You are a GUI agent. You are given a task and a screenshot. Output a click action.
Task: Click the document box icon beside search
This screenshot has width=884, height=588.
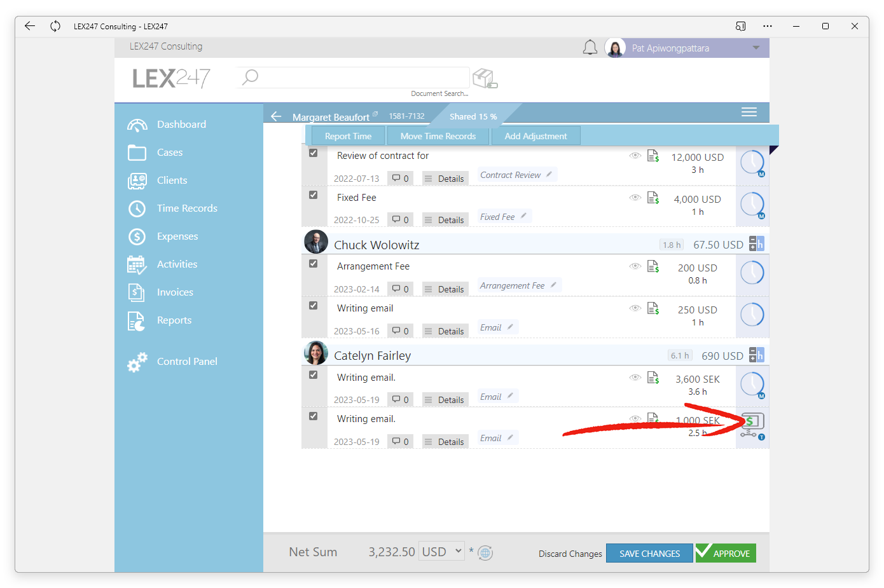(485, 78)
